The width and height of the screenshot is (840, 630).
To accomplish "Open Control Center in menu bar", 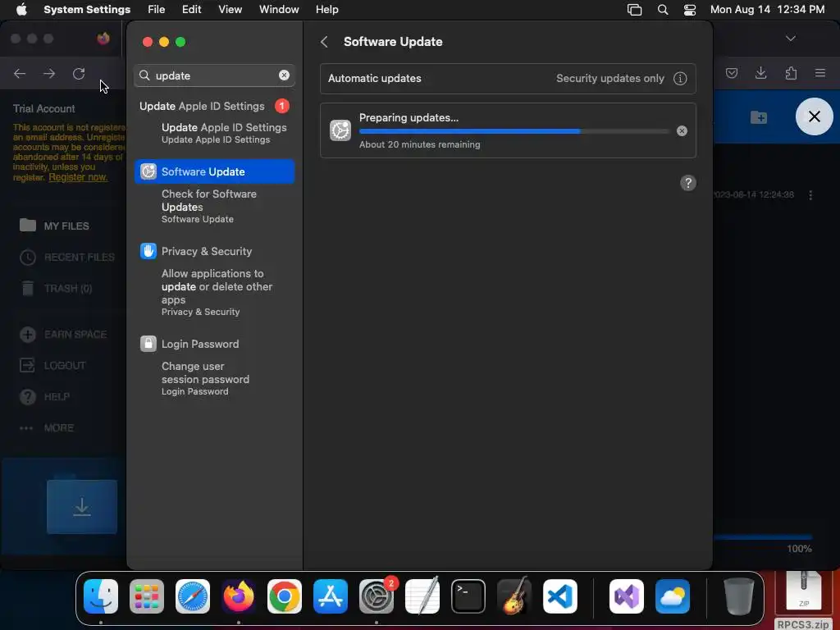I will (x=689, y=10).
